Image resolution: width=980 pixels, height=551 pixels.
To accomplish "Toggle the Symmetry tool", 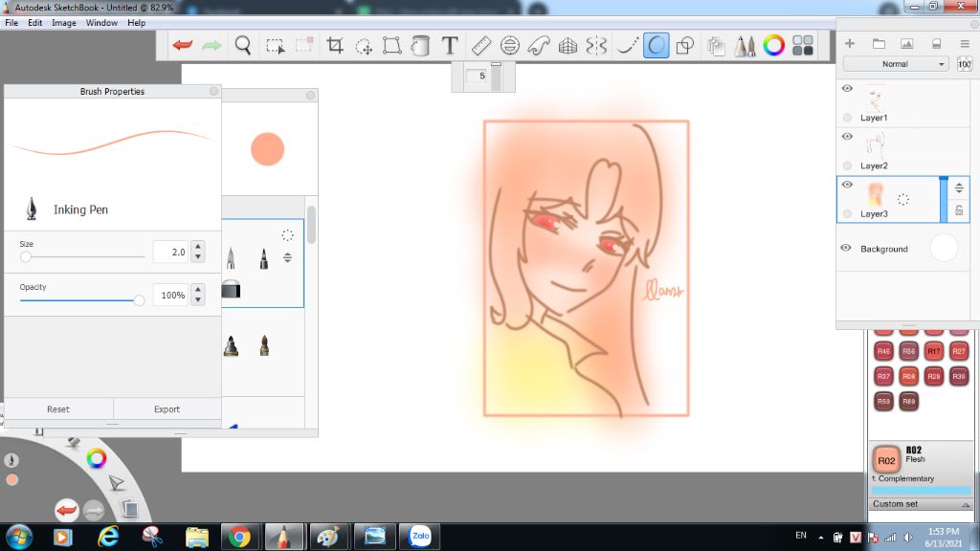I will [x=596, y=45].
